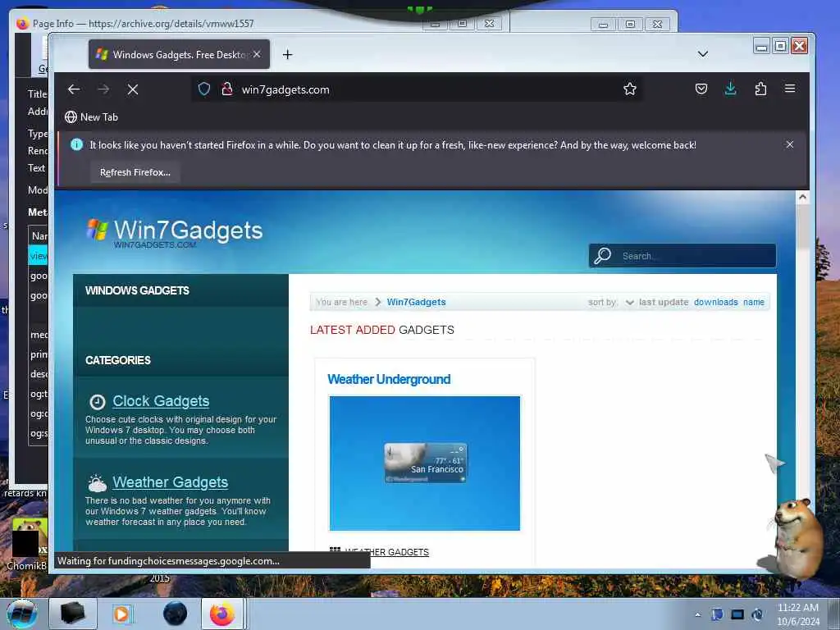Sort gadgets by downloads

715,302
